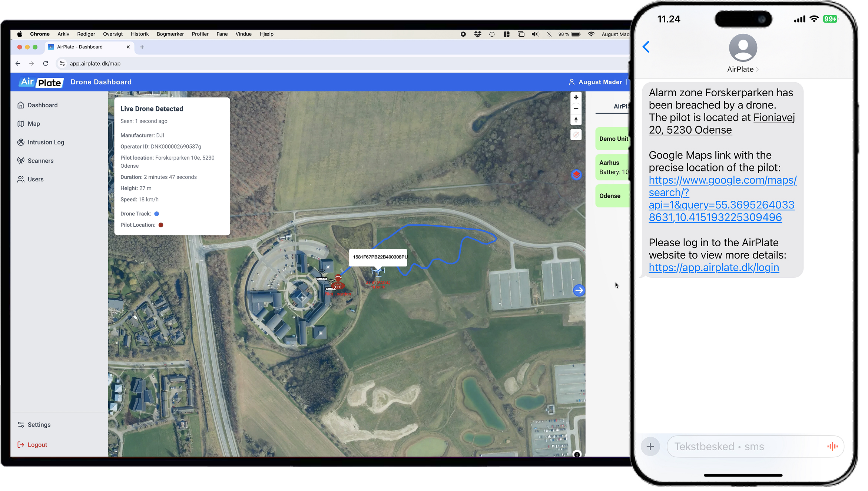Viewport: 868px width, 491px height.
Task: Click the Logout link
Action: click(37, 445)
